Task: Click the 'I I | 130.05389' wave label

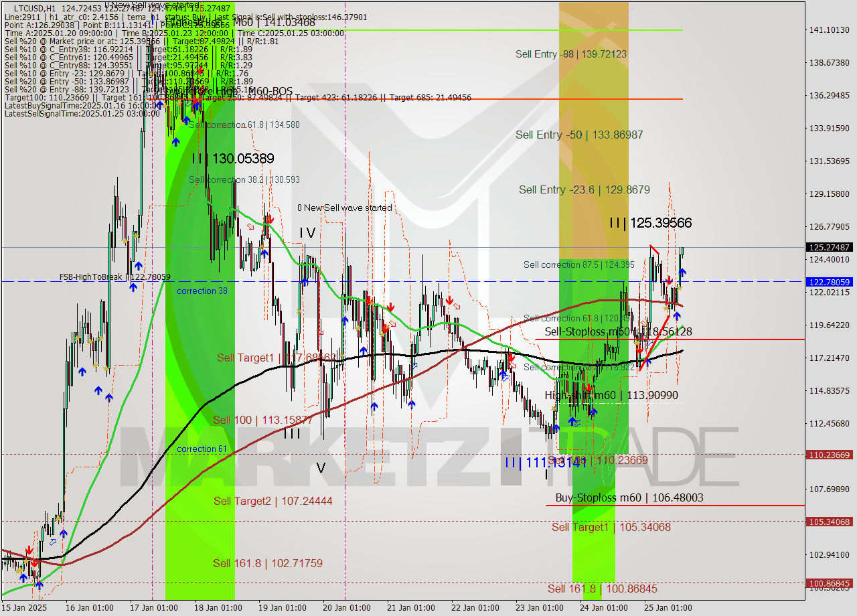Action: click(233, 159)
